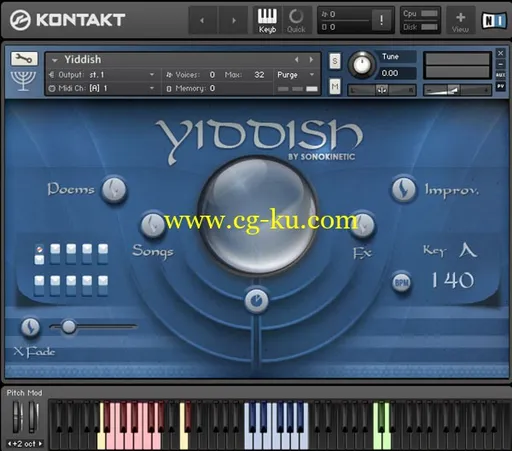This screenshot has height=451, width=512.
Task: Expand the Yiddish instrument name dropdown
Action: (x=55, y=60)
